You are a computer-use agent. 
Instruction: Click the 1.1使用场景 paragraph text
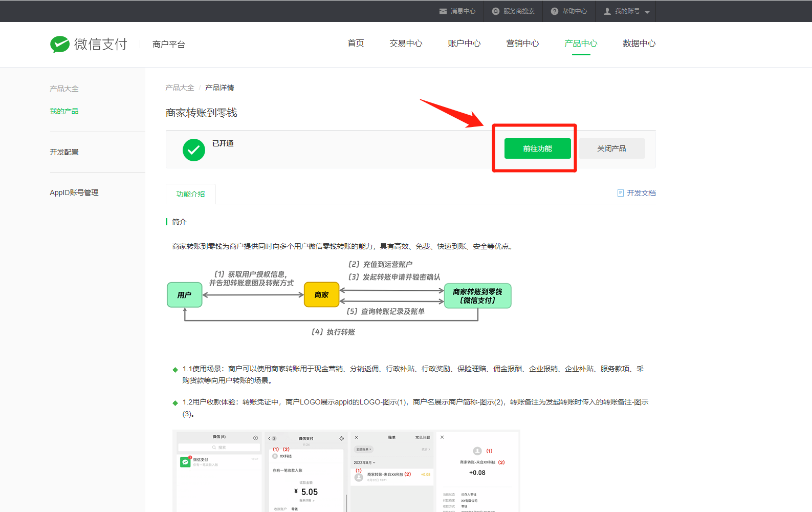[x=413, y=374]
